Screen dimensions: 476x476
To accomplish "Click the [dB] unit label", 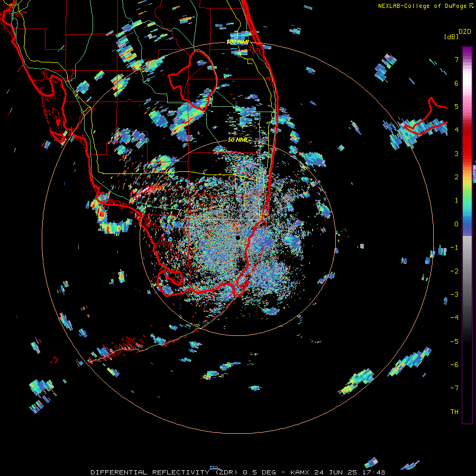I will [451, 36].
